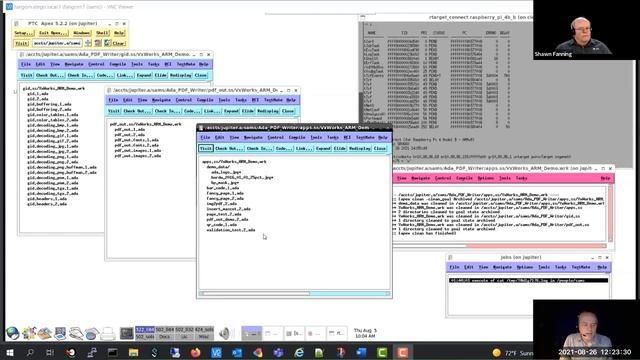Click the Shell button in PTC Apex
This screenshot has height=360, width=640.
(x=102, y=33)
